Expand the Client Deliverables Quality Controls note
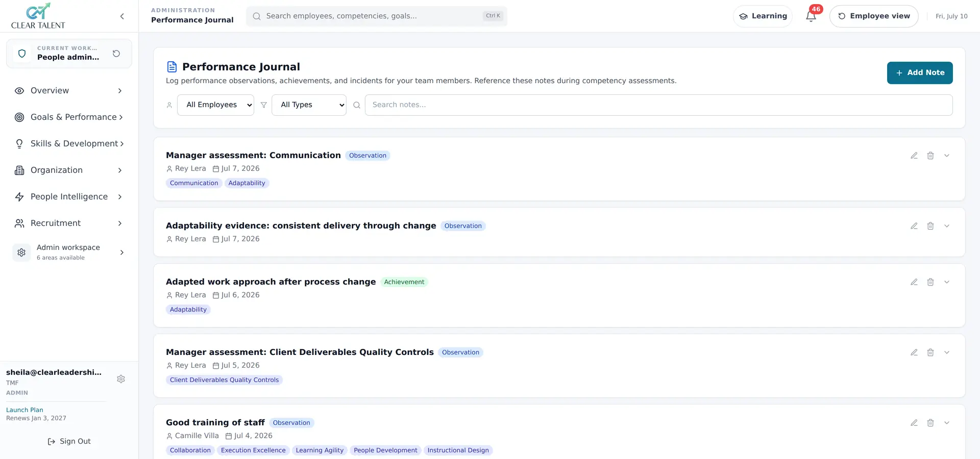The image size is (980, 459). pyautogui.click(x=947, y=352)
